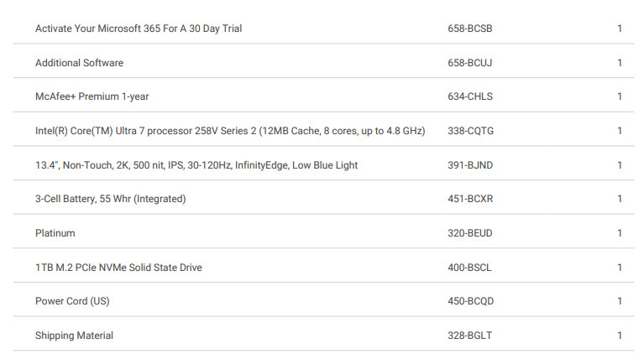
Task: Click part number 658-BCUJ
Action: [x=470, y=63]
